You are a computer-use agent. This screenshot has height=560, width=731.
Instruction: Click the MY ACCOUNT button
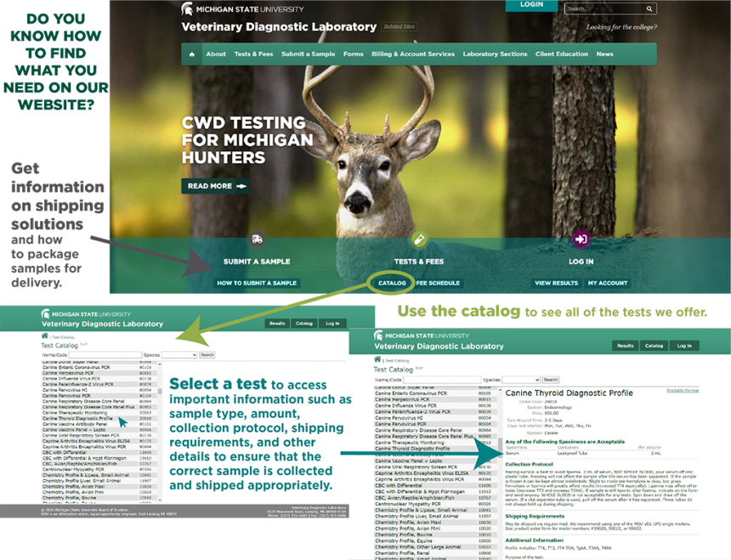(608, 283)
